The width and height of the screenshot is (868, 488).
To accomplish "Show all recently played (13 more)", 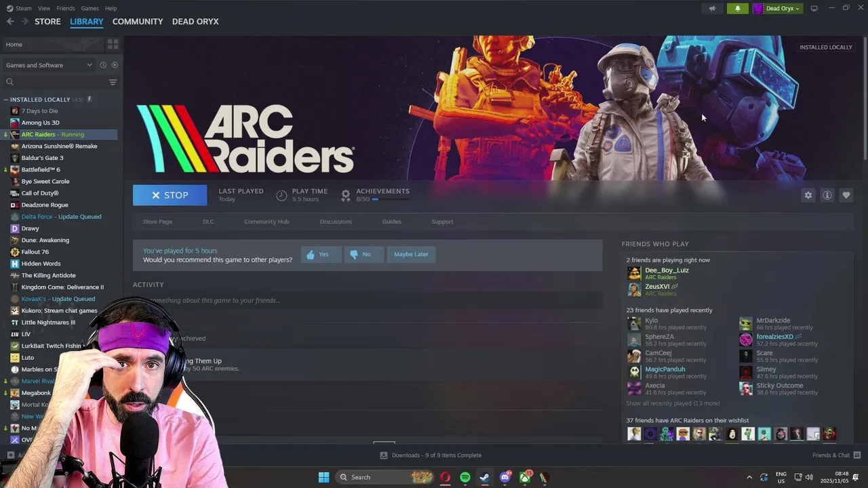I will pos(673,403).
